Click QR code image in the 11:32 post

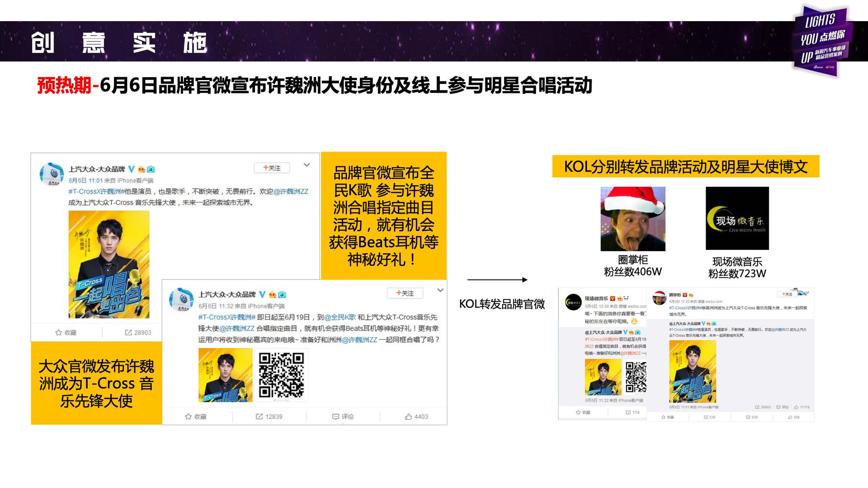coord(281,375)
